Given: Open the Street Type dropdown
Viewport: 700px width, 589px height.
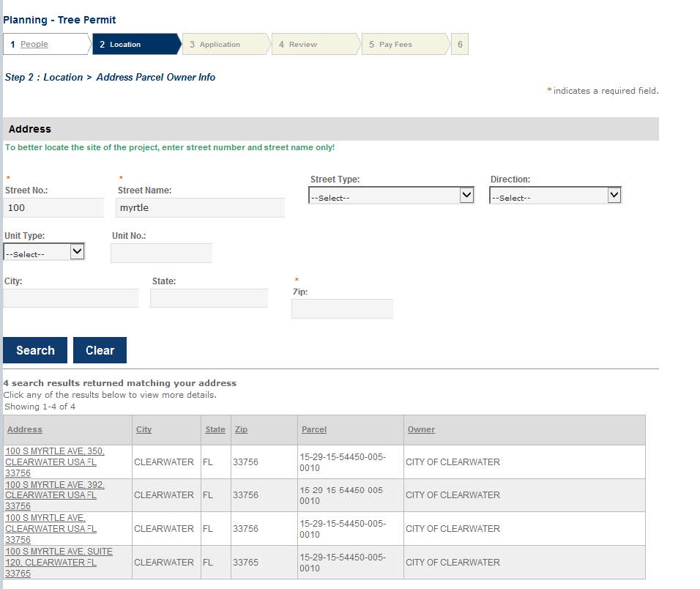Looking at the screenshot, I should click(391, 196).
